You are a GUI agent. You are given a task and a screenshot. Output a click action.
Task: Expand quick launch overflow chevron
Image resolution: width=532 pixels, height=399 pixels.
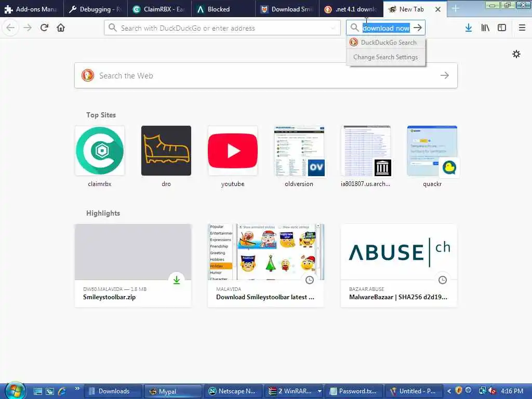pyautogui.click(x=77, y=389)
